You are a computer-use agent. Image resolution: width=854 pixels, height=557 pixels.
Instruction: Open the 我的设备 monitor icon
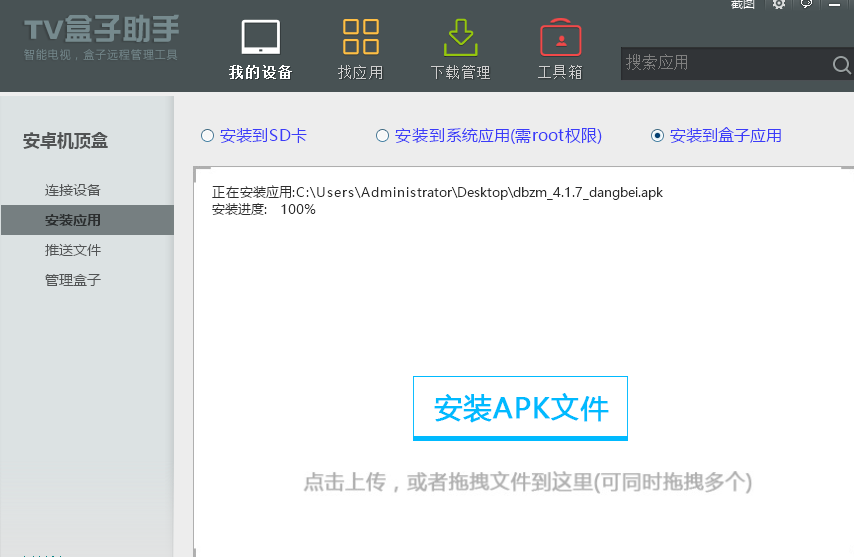click(261, 38)
